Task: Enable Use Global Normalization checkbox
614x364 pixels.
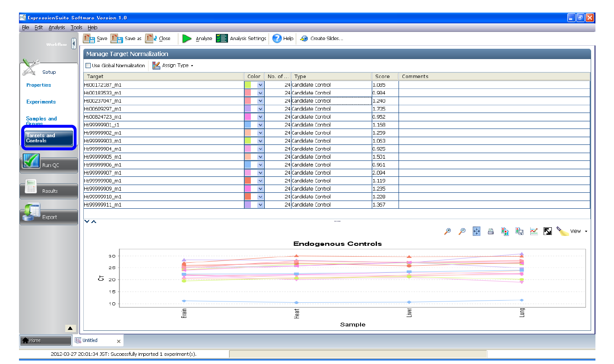Action: coord(88,66)
